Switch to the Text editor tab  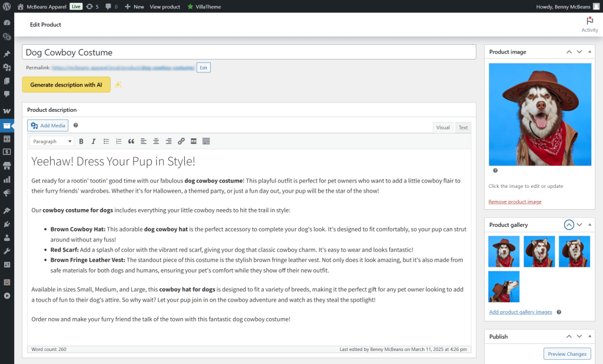tap(463, 127)
